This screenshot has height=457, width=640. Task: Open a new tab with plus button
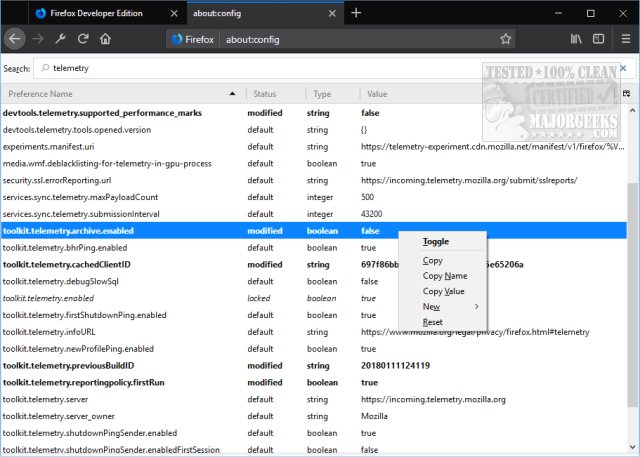click(x=356, y=13)
